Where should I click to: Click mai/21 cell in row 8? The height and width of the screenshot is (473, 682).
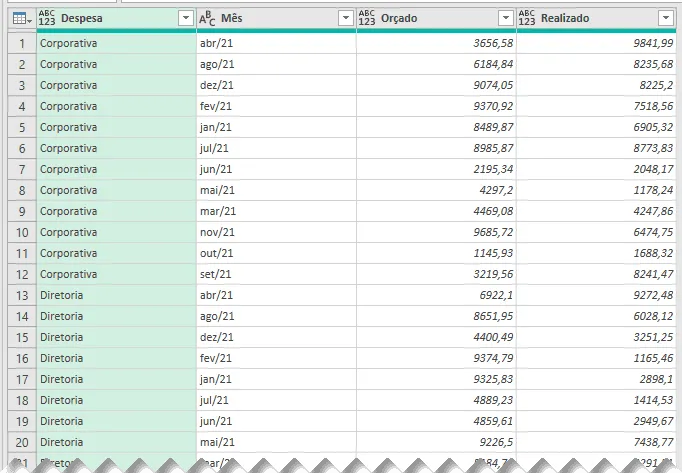[x=276, y=190]
